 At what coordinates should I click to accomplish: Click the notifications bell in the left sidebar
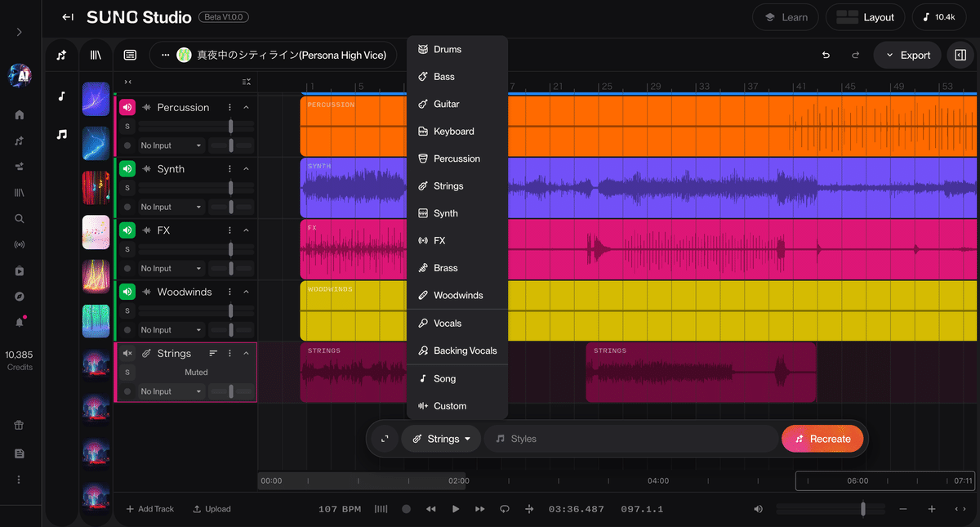[x=19, y=322]
